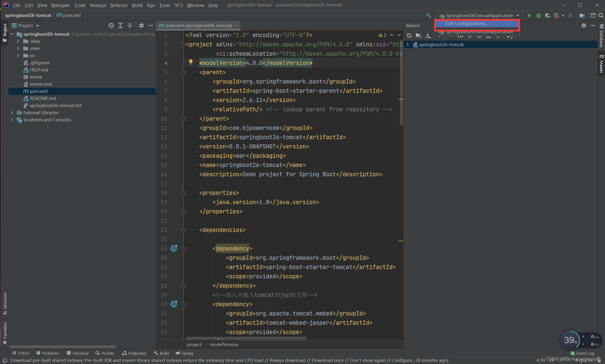
Task: Expand External Libraries node
Action: pyautogui.click(x=12, y=112)
